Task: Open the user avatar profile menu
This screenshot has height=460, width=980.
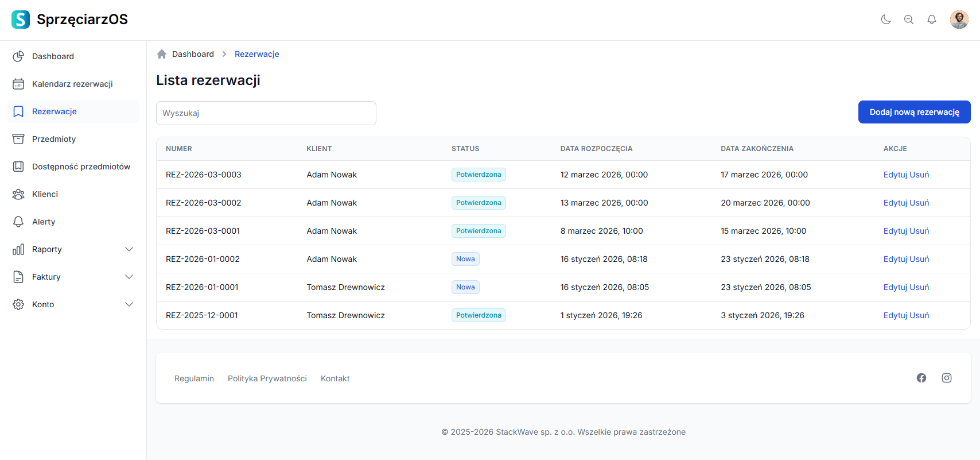Action: pyautogui.click(x=959, y=20)
